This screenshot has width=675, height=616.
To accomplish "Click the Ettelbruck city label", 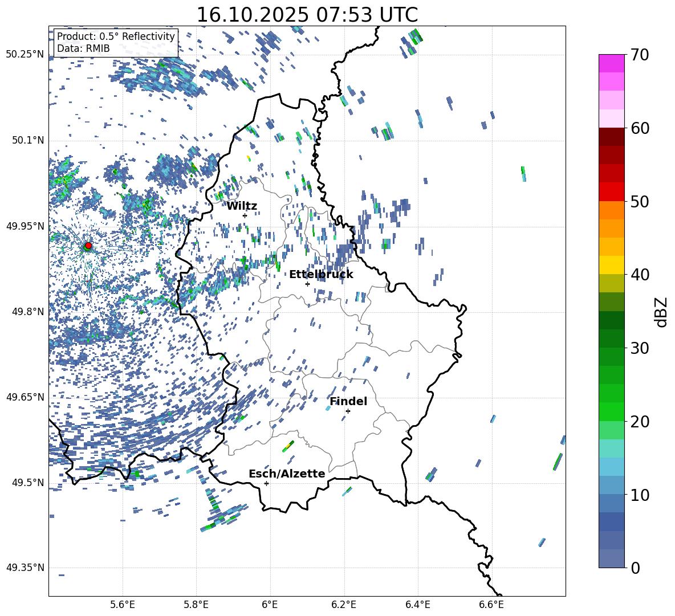I will 321,274.
